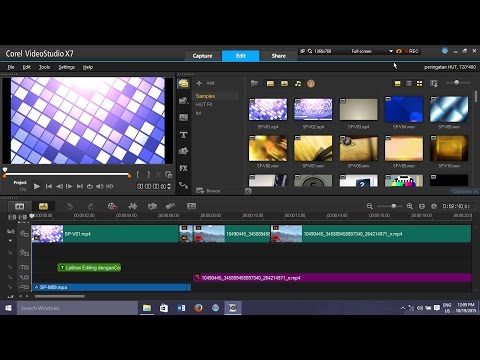Step to the previous frame
Image resolution: width=480 pixels, height=360 pixels.
click(59, 186)
